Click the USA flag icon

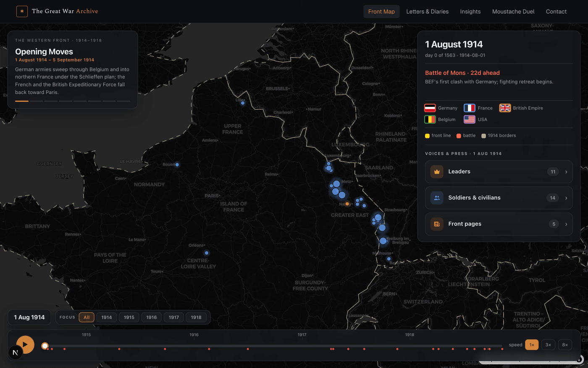click(x=470, y=119)
